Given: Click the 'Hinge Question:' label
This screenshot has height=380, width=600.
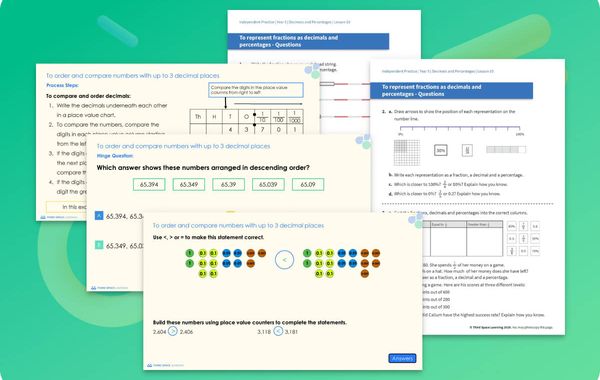Looking at the screenshot, I should (115, 156).
